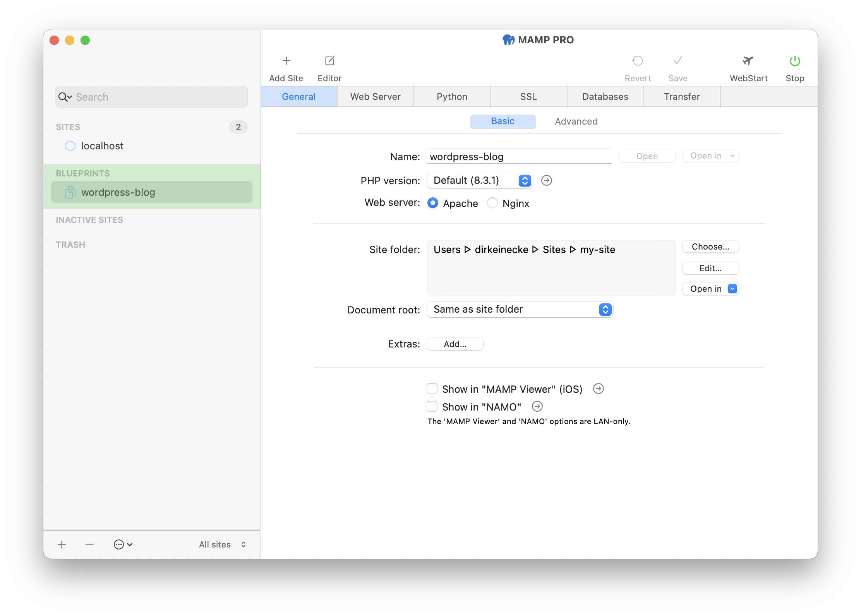The height and width of the screenshot is (616, 861).
Task: Click the Site folder path box
Action: click(x=552, y=268)
